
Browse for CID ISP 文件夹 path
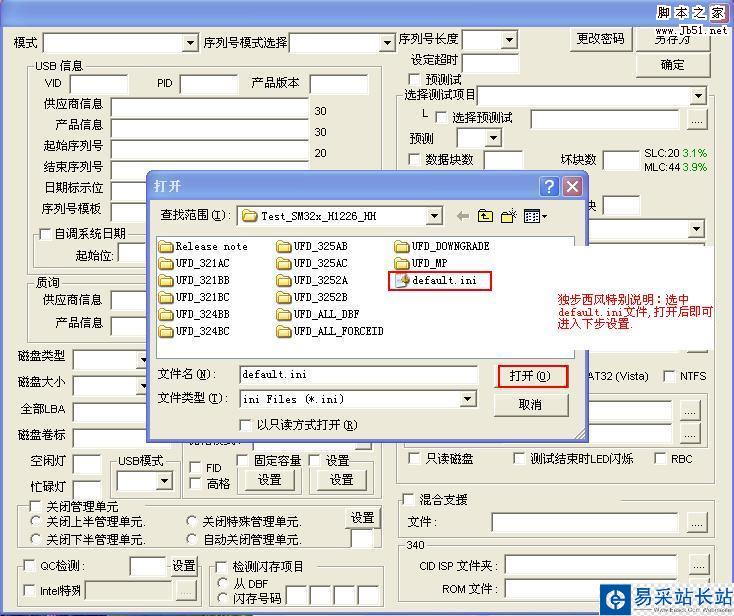[x=698, y=566]
